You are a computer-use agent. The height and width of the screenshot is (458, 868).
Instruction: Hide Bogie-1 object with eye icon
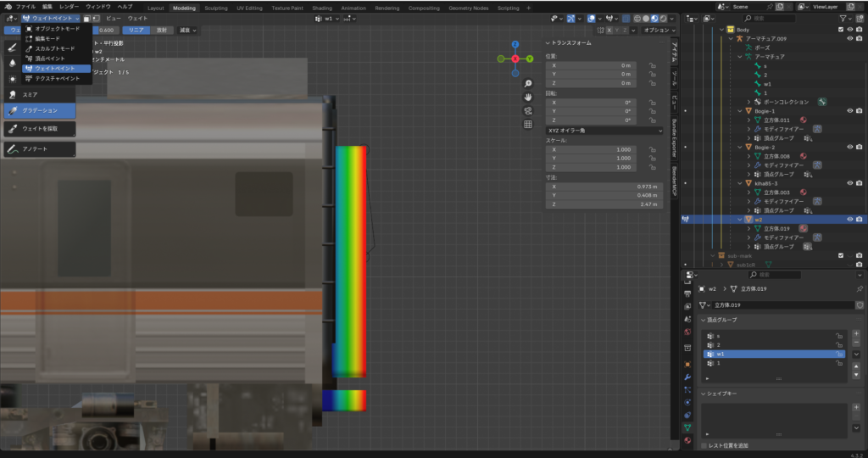click(849, 111)
